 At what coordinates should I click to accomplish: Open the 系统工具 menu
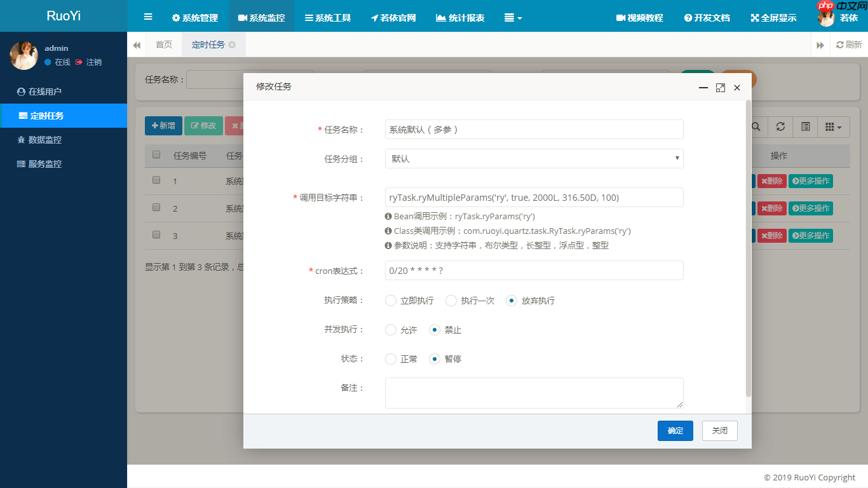327,18
